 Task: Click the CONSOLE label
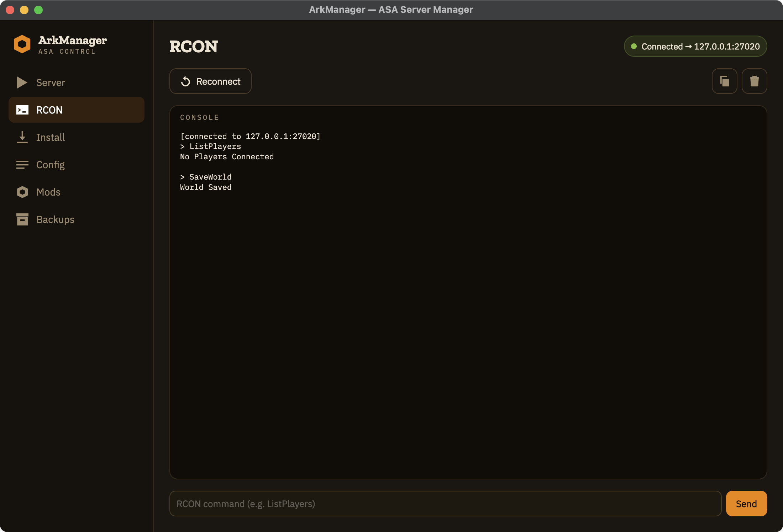(200, 117)
